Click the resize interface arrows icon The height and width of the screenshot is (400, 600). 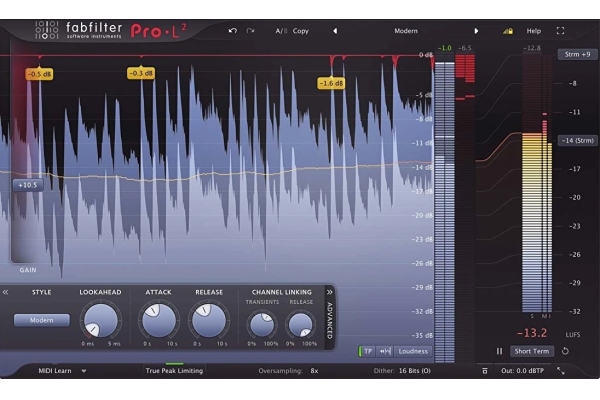(561, 371)
